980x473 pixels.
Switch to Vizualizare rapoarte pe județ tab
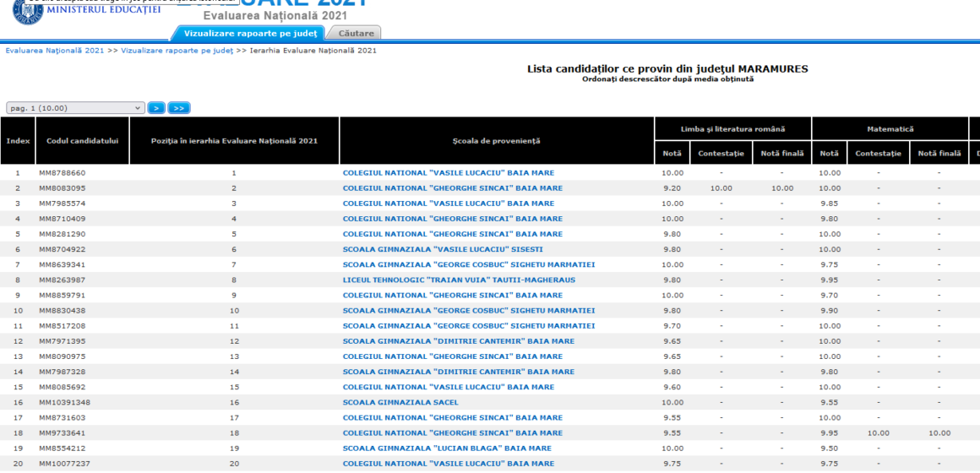[251, 33]
